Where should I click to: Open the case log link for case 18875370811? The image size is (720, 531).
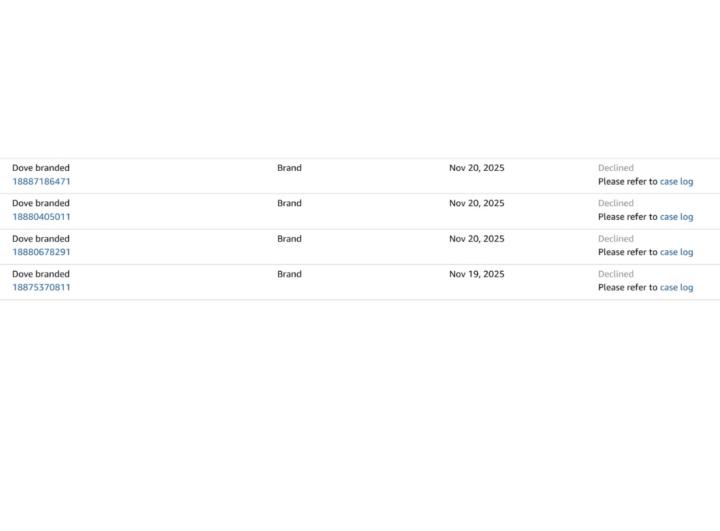coord(676,288)
